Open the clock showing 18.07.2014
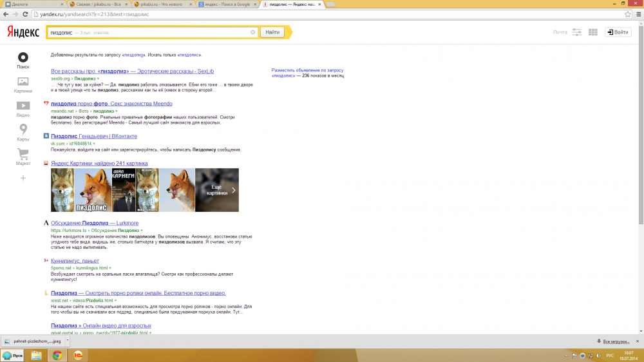This screenshot has height=362, width=644. coord(629,356)
